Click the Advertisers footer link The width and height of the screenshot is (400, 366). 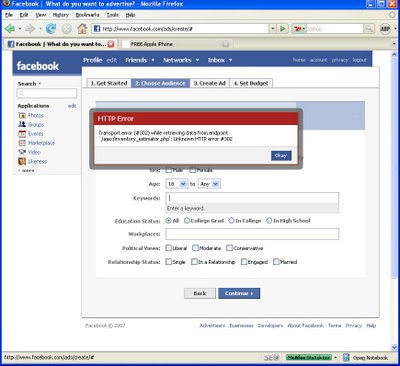(212, 325)
